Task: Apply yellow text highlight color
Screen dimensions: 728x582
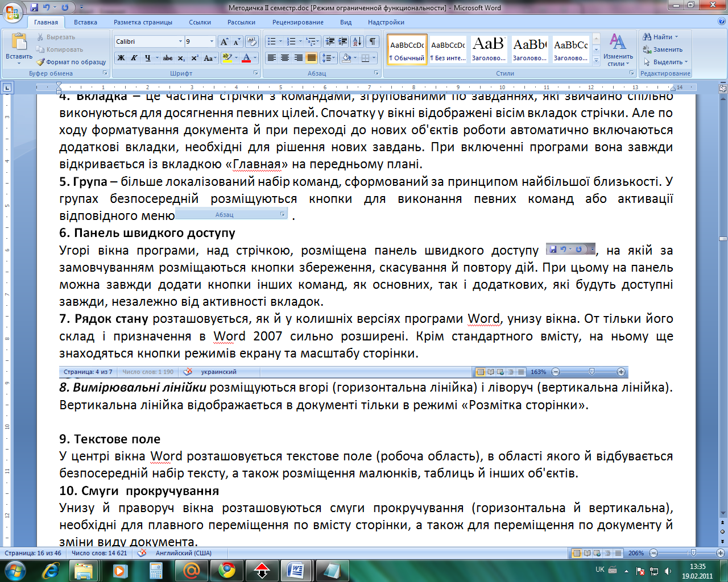Action: click(227, 58)
